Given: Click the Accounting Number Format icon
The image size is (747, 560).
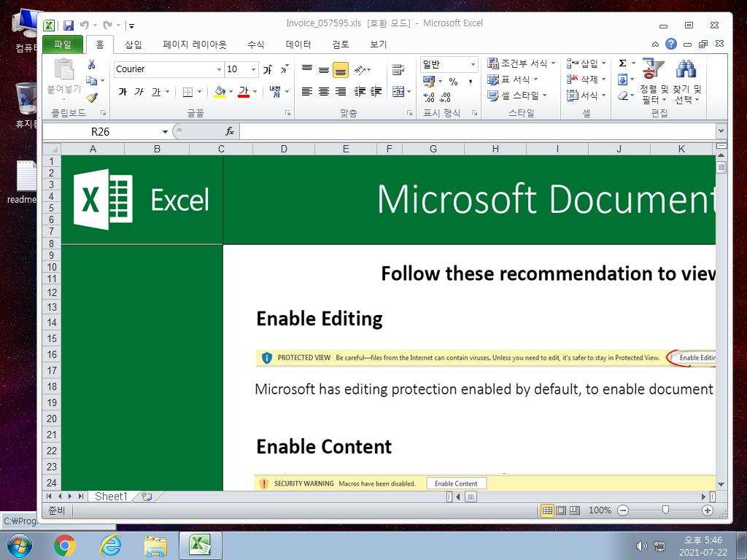Looking at the screenshot, I should tap(429, 82).
